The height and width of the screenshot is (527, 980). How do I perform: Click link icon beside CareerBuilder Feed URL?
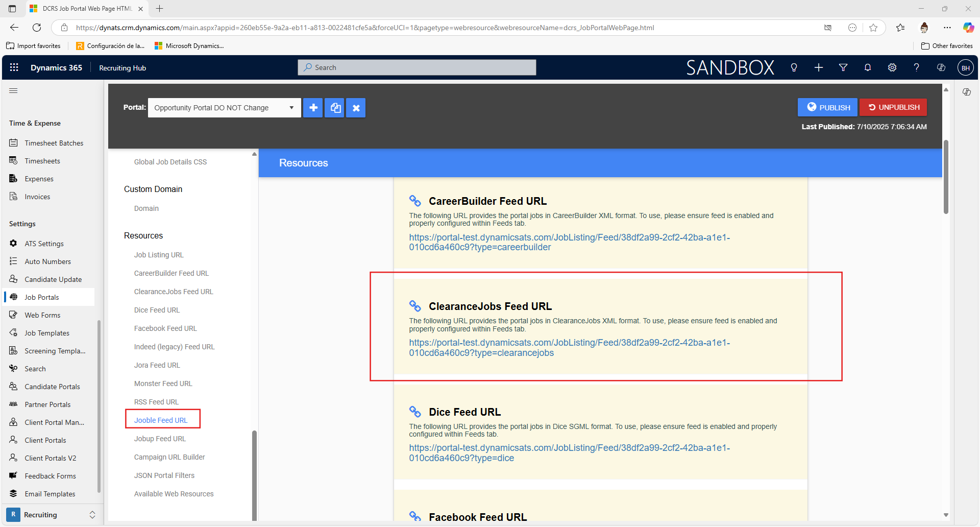[x=415, y=201]
